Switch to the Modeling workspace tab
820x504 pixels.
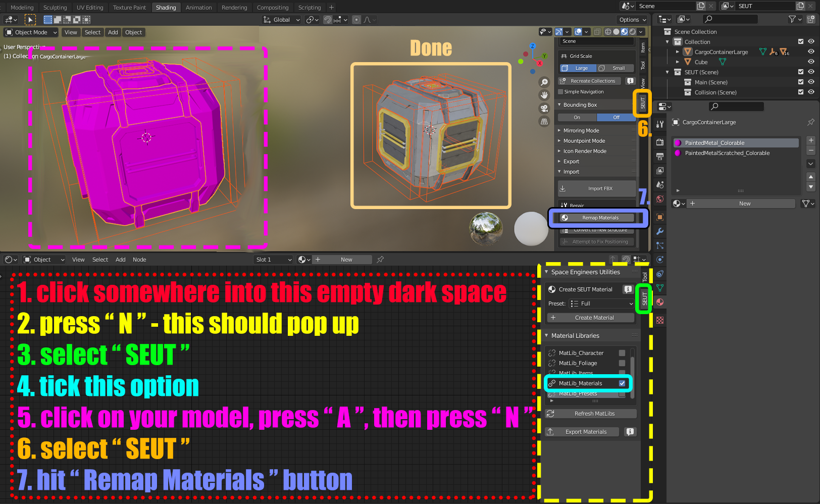pos(22,8)
